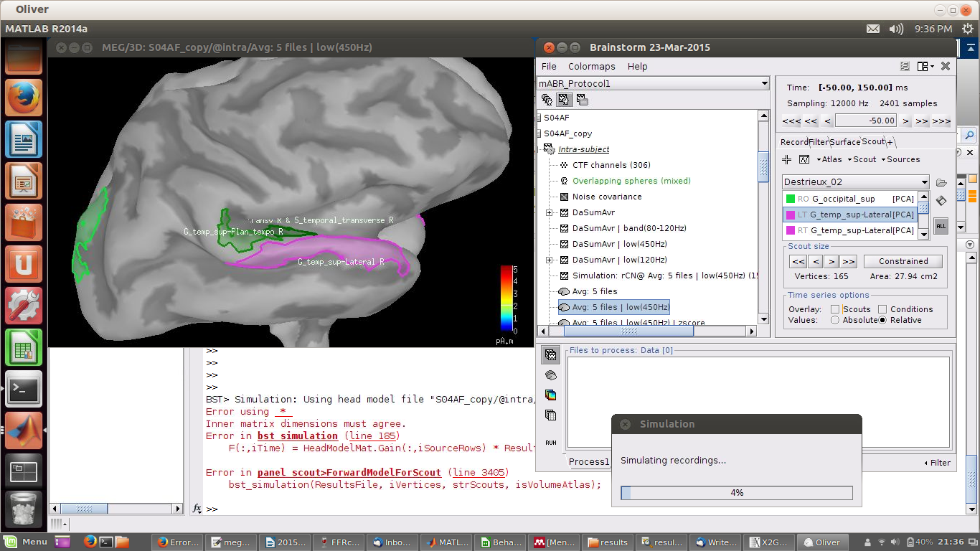Click the ALL scouts display button
The image size is (980, 551).
pos(941,225)
